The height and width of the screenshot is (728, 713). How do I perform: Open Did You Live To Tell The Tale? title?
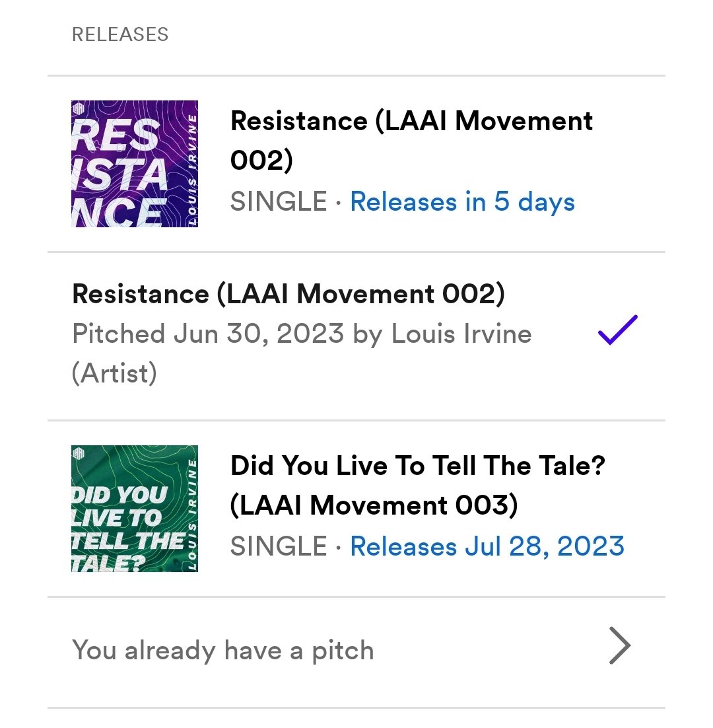(x=418, y=465)
